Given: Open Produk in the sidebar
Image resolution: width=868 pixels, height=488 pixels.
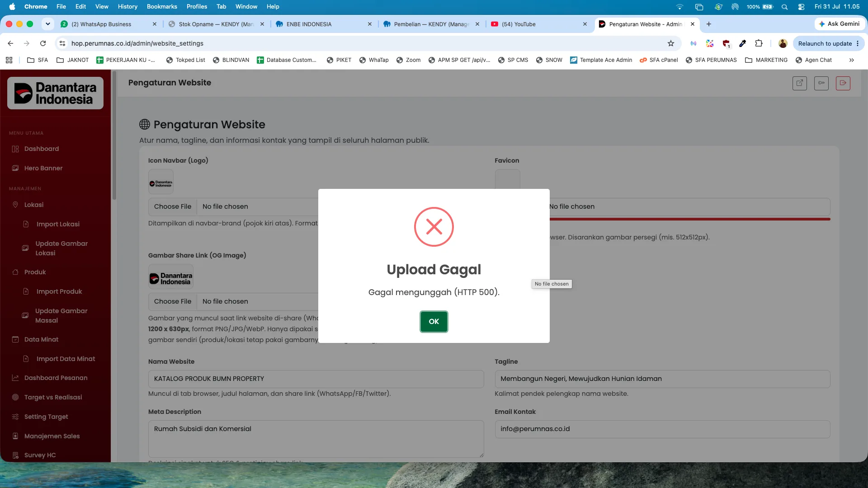Looking at the screenshot, I should 35,272.
